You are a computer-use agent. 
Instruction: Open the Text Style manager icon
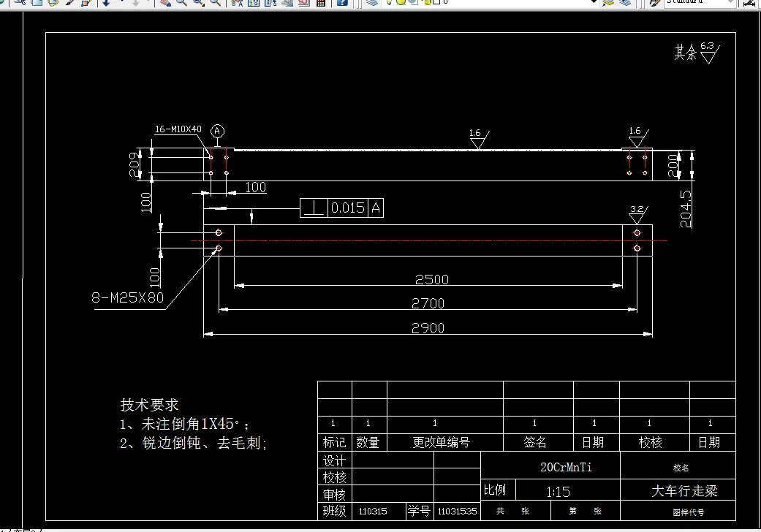654,2
